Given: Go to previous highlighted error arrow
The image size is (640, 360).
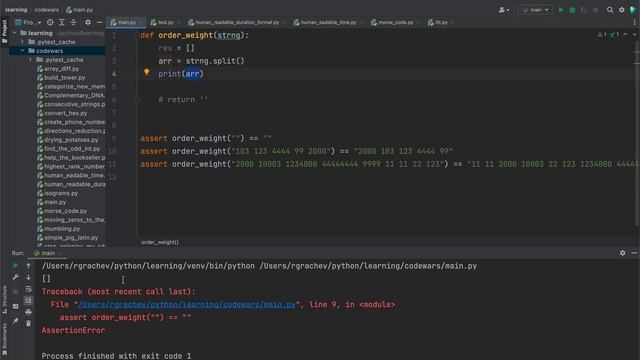Looking at the screenshot, I should (625, 35).
